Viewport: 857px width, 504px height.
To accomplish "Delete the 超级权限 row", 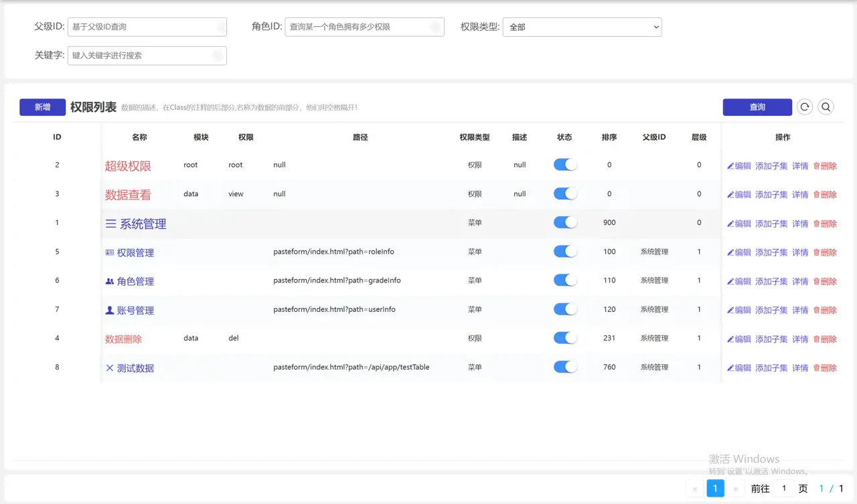I will [x=825, y=166].
